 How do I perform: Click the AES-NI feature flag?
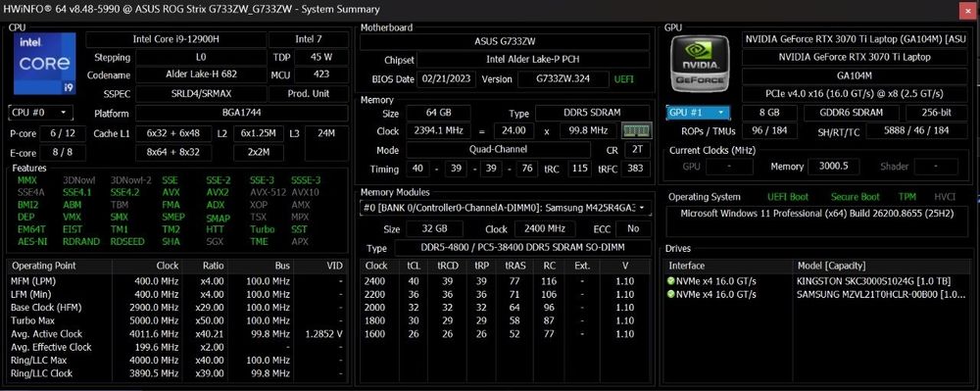tap(32, 241)
